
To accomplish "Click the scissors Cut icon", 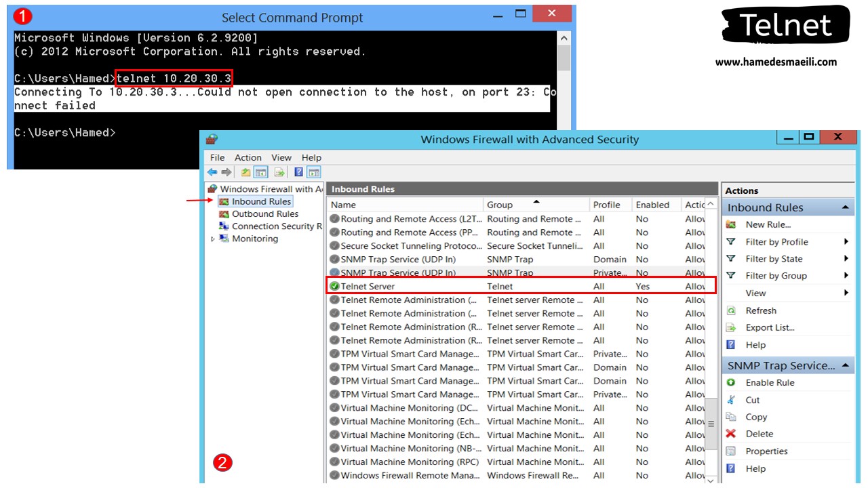I will pos(731,400).
